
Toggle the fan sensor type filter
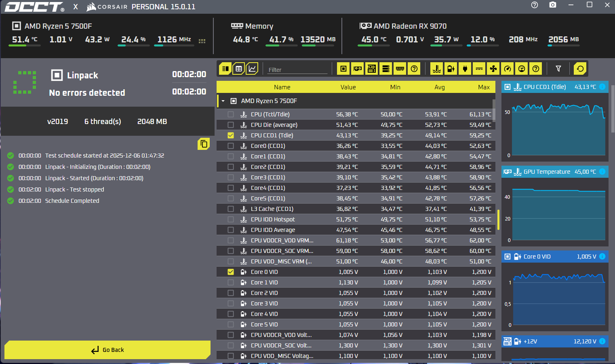point(493,69)
